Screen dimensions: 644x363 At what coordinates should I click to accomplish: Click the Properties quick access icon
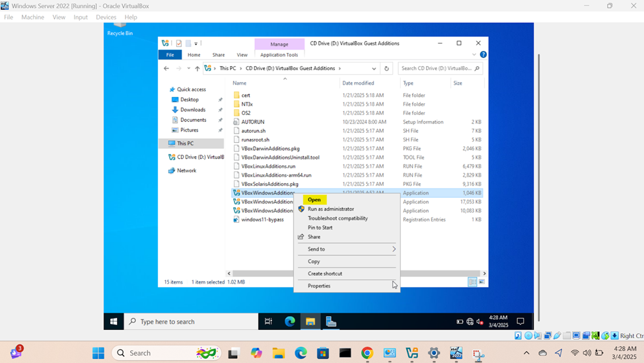click(178, 43)
